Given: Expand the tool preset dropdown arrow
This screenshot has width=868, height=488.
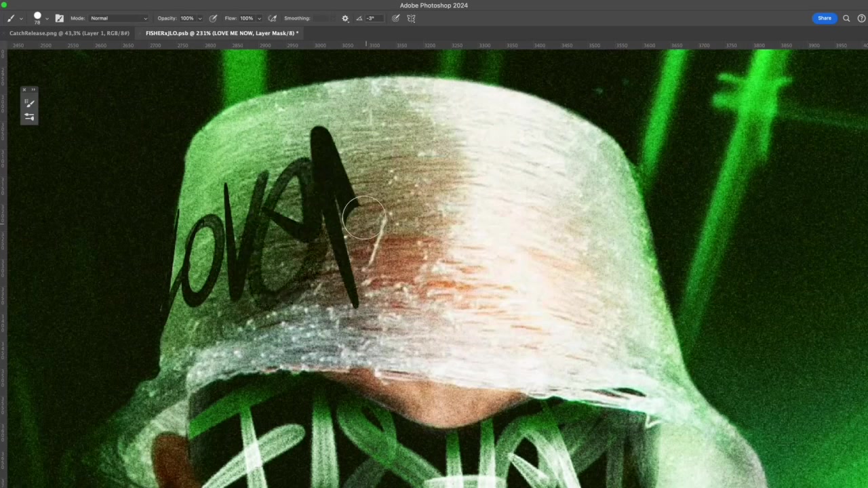Looking at the screenshot, I should click(21, 19).
